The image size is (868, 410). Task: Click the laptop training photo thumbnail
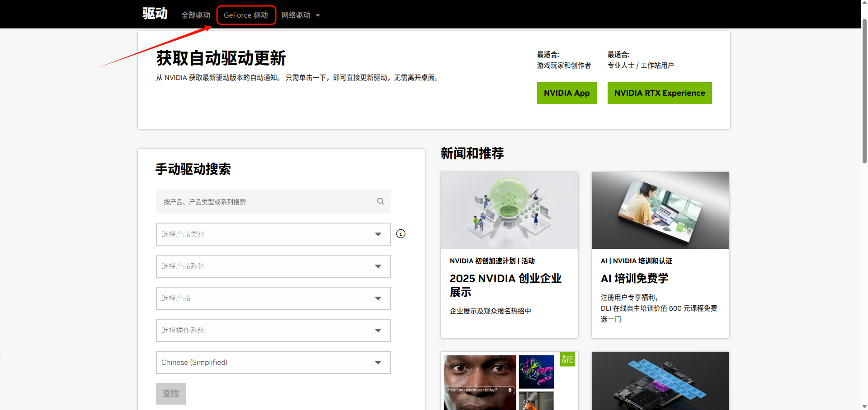(660, 210)
